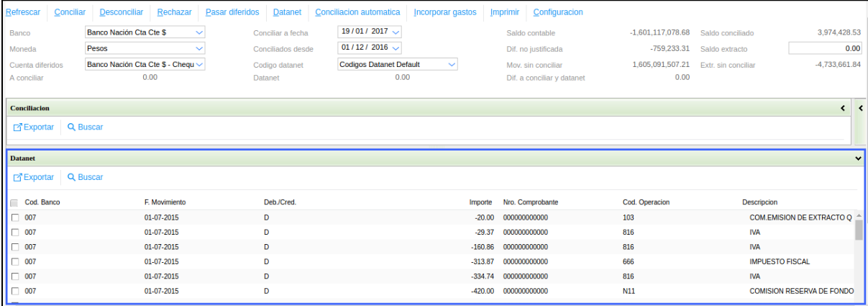Click Exportar icon in Conciliacion panel
868x306 pixels.
18,127
